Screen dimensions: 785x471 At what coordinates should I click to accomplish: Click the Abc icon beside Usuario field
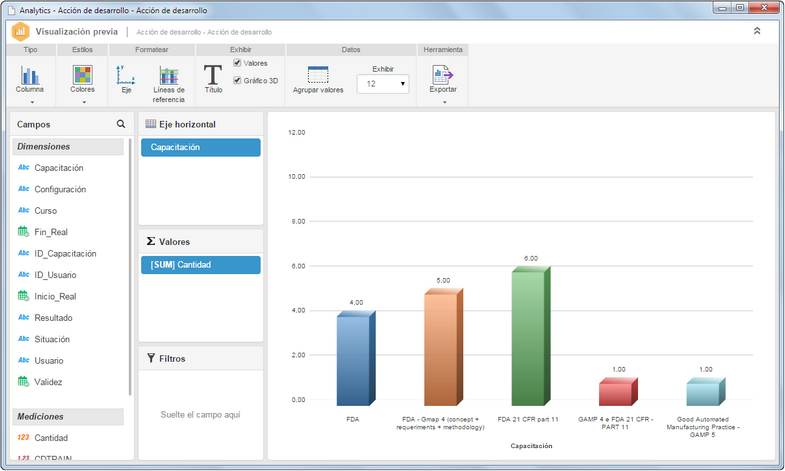[24, 360]
